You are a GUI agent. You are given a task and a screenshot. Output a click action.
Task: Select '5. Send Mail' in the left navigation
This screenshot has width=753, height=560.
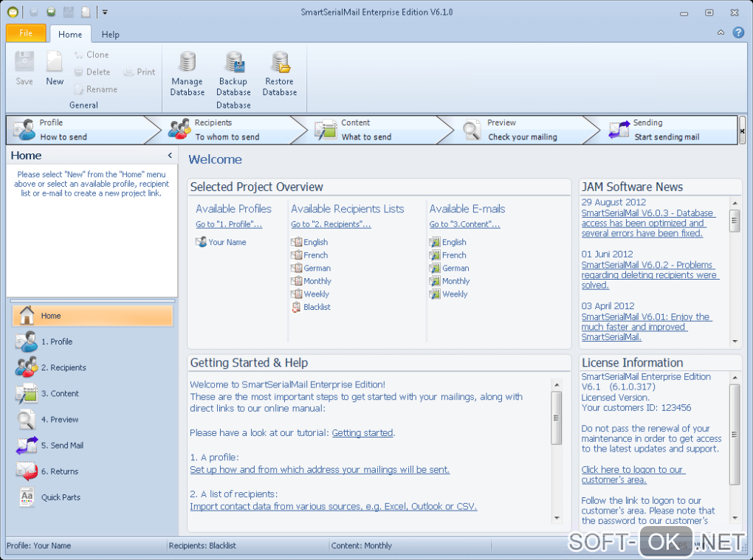click(92, 446)
